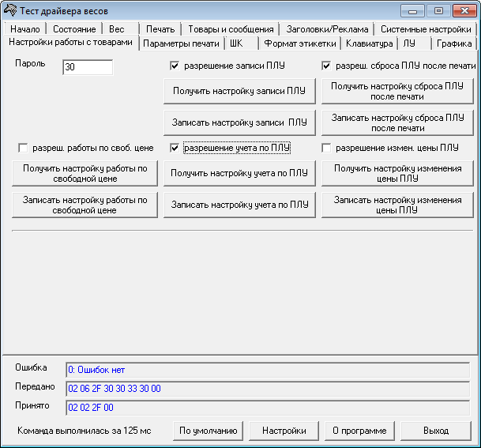Close the 'Тест драйвера весов' window
481x448 pixels.
pos(464,11)
